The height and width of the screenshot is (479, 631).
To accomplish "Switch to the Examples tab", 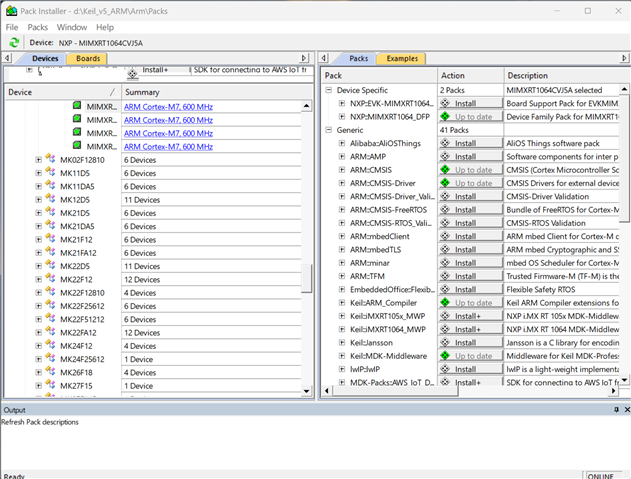I will [402, 59].
